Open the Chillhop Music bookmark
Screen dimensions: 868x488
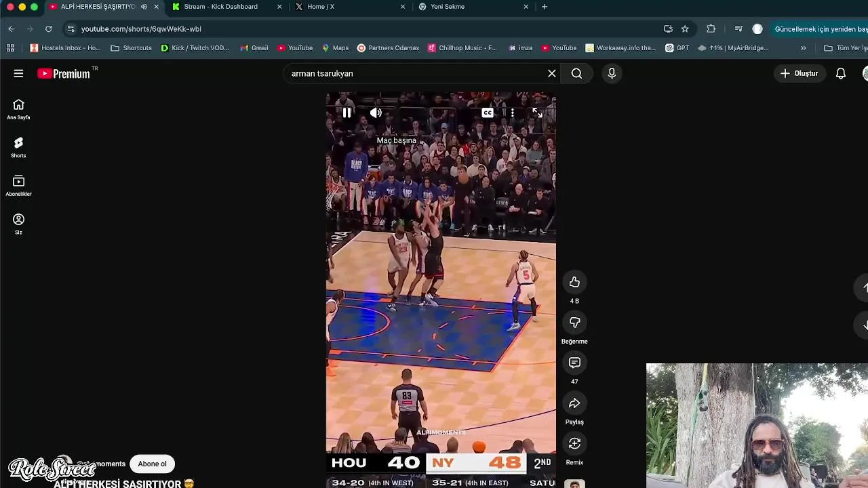pyautogui.click(x=462, y=48)
